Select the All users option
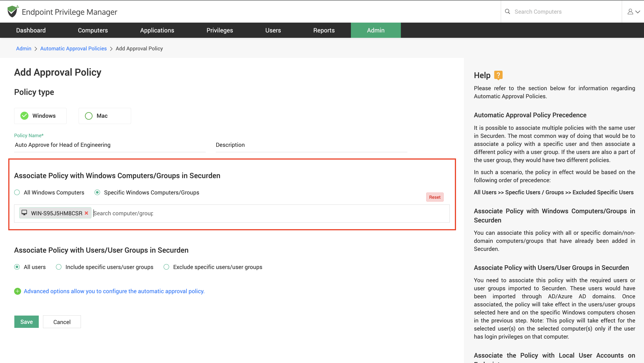 click(x=30, y=267)
